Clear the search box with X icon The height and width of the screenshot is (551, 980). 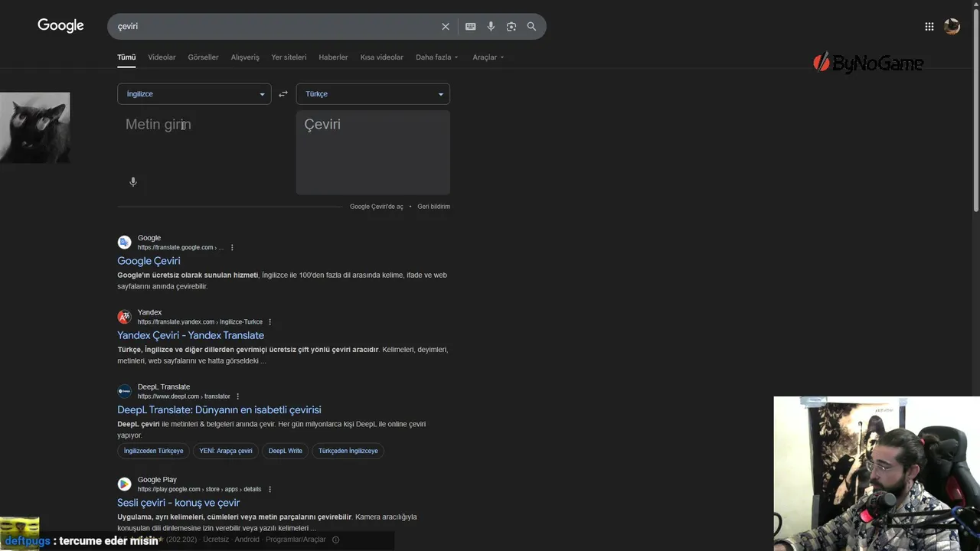(x=446, y=27)
